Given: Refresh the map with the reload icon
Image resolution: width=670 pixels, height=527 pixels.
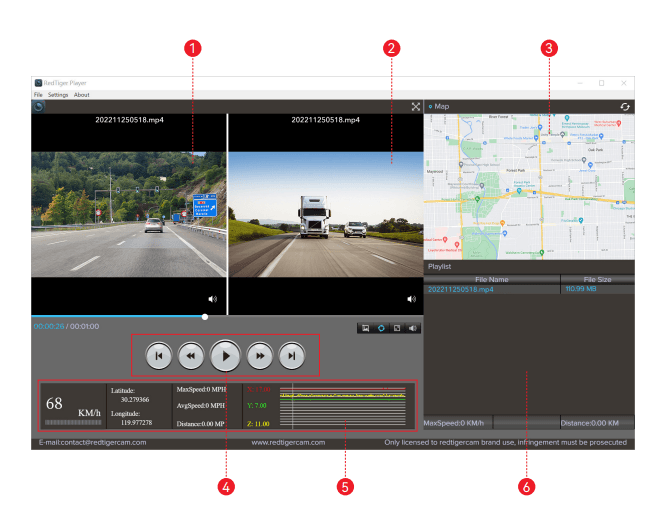Looking at the screenshot, I should tap(625, 106).
